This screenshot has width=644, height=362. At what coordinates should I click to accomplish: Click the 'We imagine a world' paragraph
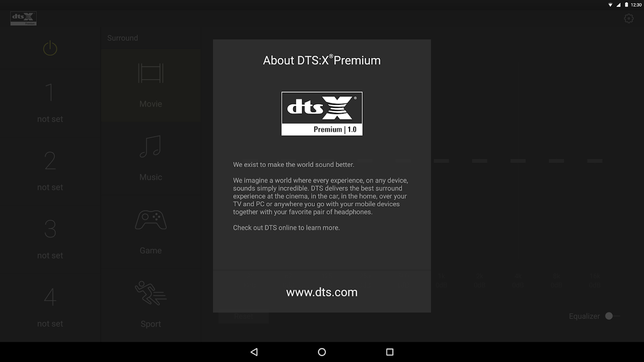coord(321,196)
